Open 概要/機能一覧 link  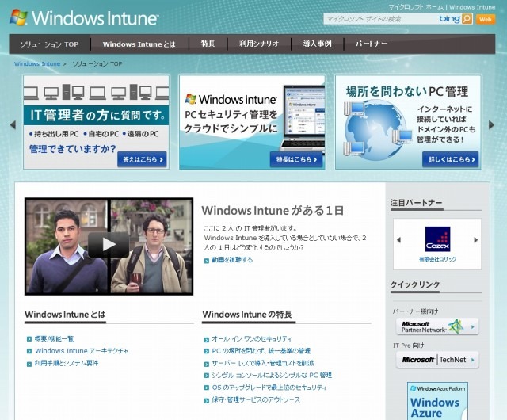coord(55,339)
